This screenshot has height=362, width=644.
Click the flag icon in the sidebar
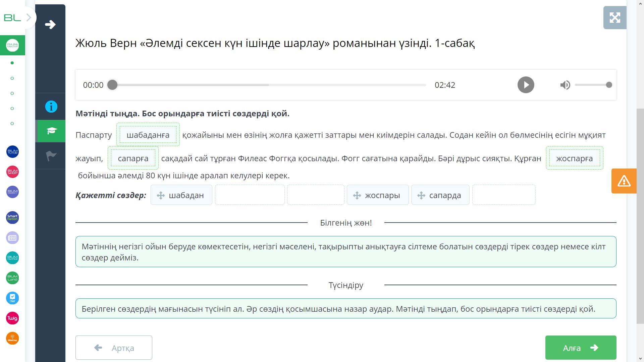[51, 156]
